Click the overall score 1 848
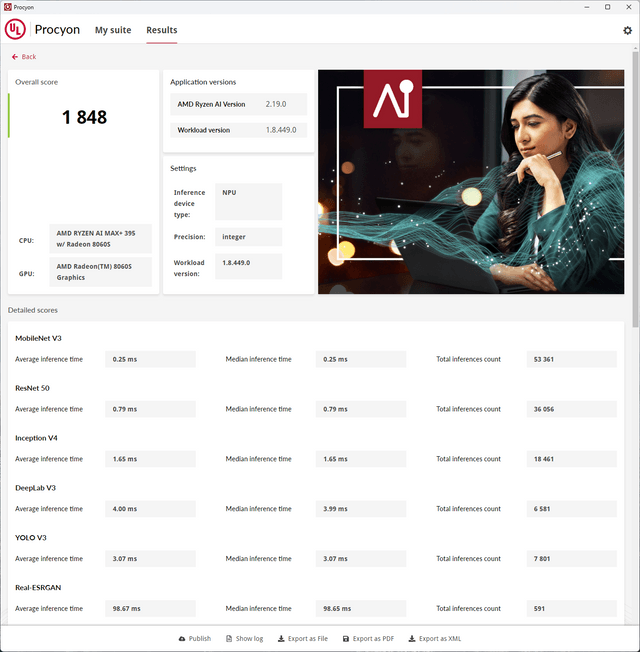 [84, 117]
